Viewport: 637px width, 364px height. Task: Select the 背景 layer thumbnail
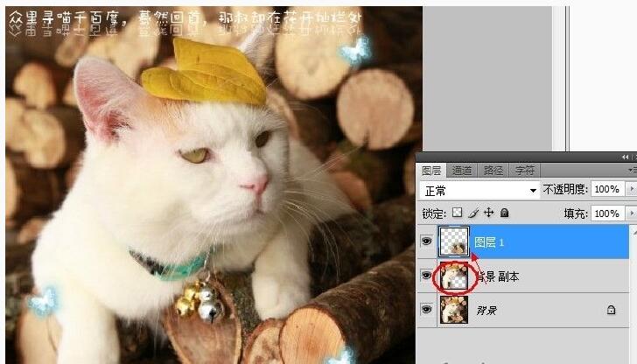[x=454, y=310]
